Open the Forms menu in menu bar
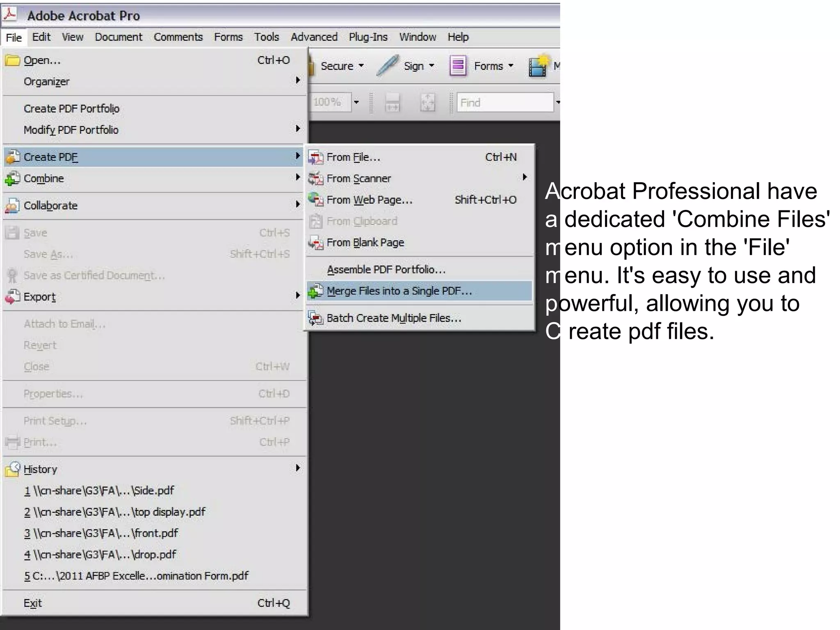840x630 pixels. [x=228, y=37]
